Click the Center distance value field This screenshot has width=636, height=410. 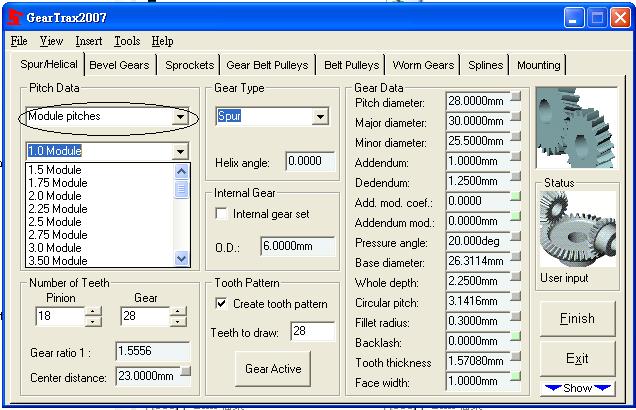(148, 376)
